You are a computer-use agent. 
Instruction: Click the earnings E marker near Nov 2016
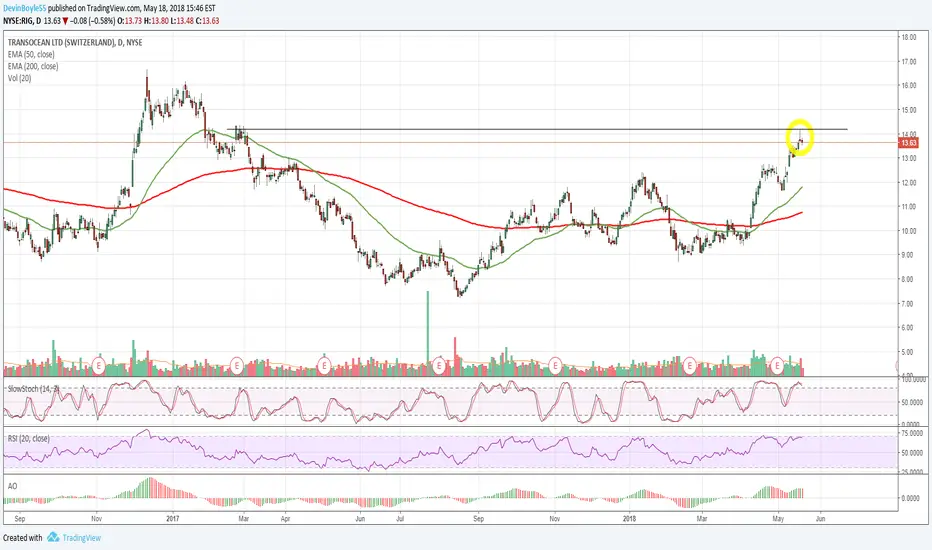click(99, 364)
